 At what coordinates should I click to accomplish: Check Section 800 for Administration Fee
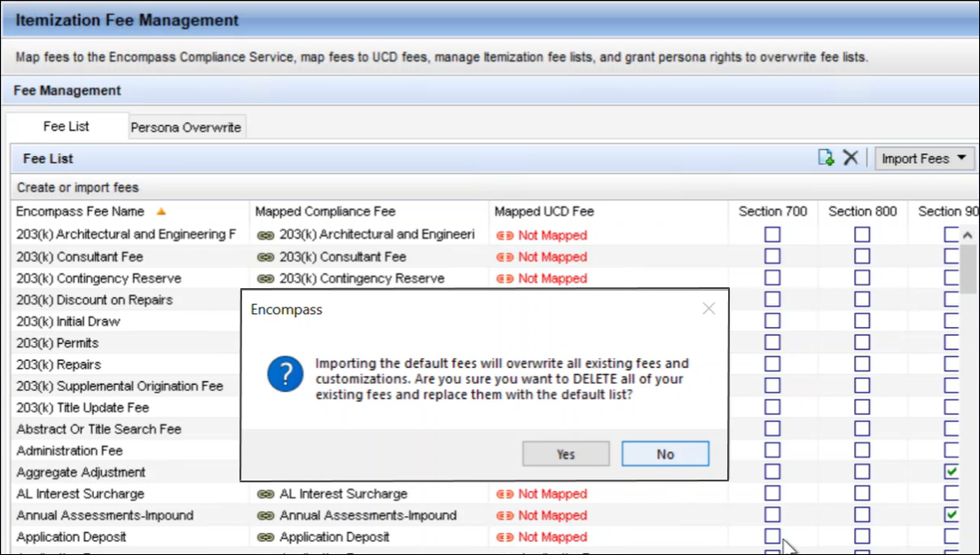pos(862,450)
